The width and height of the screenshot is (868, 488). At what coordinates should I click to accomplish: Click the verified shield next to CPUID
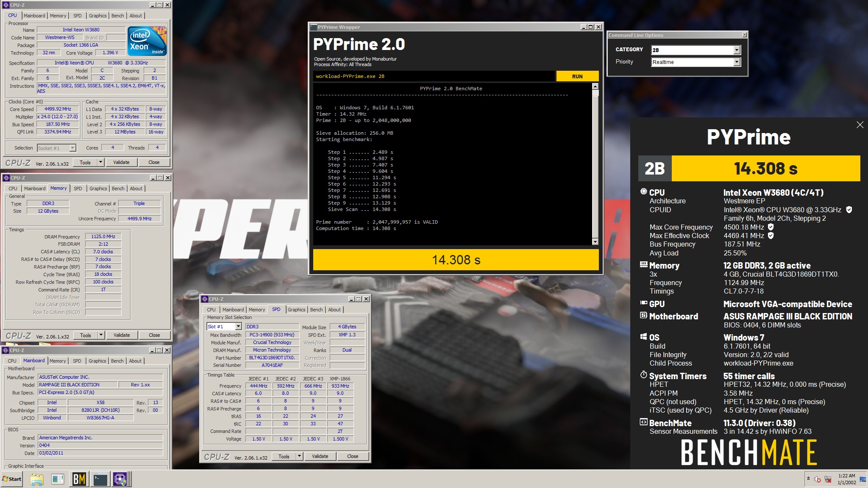pos(849,210)
